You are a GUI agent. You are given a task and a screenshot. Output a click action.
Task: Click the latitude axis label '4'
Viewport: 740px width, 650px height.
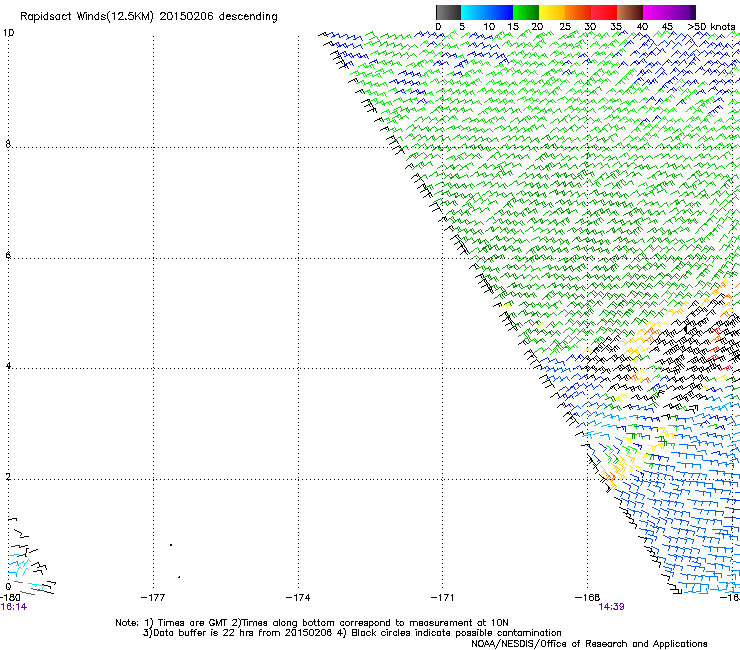tap(8, 365)
